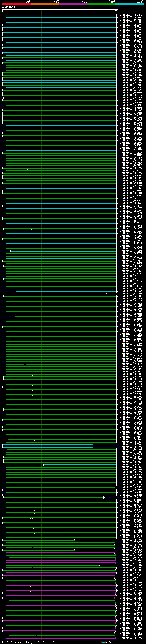Select the UniRef100_B5FXD0 label

point(131,75)
